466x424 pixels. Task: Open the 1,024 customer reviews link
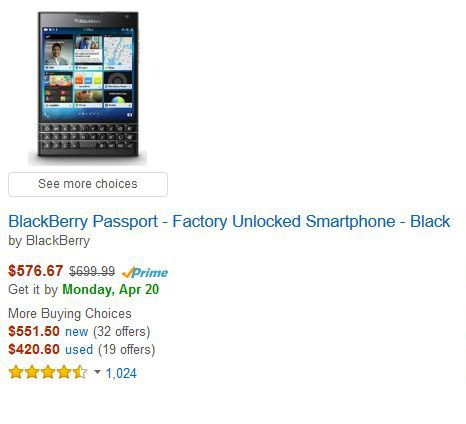tap(121, 373)
